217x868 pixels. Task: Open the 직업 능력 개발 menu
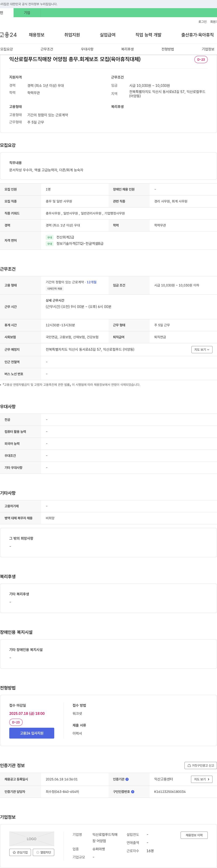pyautogui.click(x=148, y=35)
